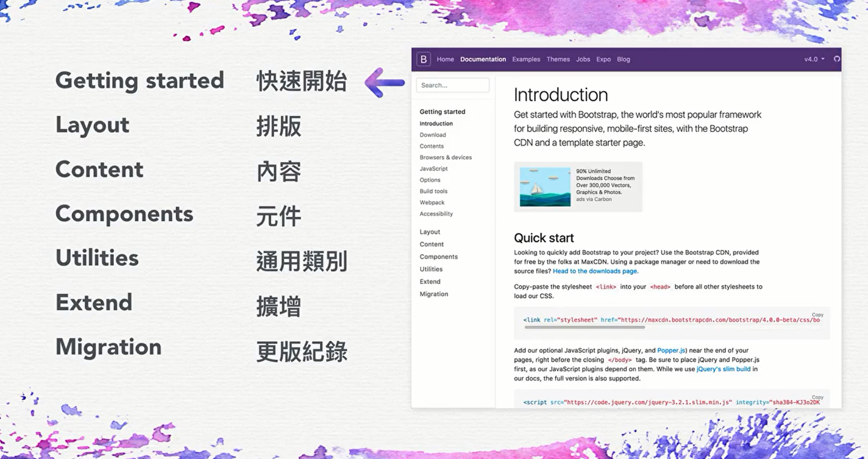Expand the Components sidebar section
The image size is (868, 459).
[438, 257]
